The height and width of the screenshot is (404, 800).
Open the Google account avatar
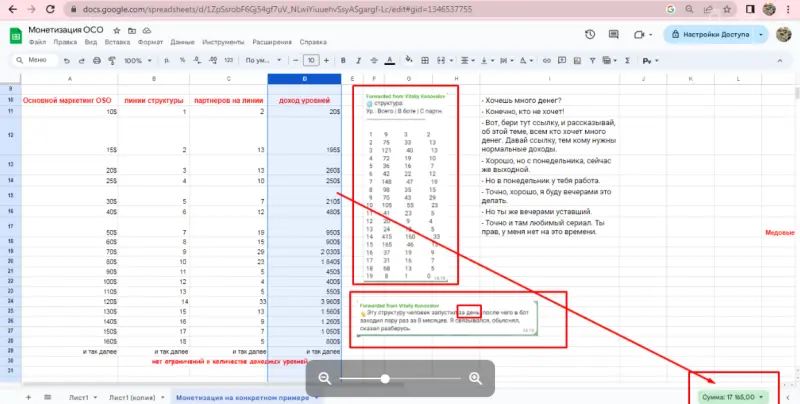tap(783, 34)
